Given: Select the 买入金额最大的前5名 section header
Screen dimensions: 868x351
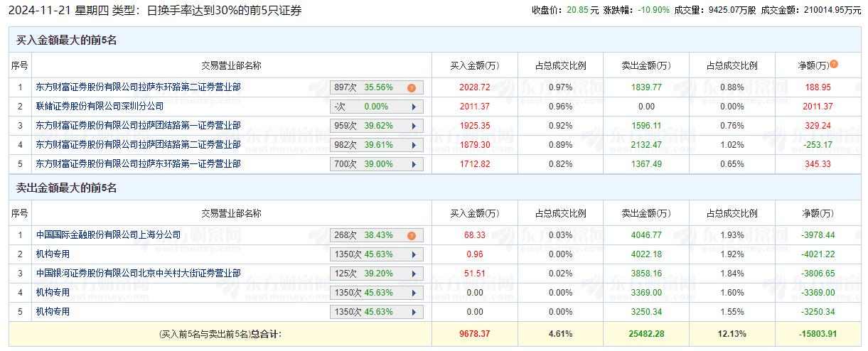Looking at the screenshot, I should pyautogui.click(x=67, y=40).
